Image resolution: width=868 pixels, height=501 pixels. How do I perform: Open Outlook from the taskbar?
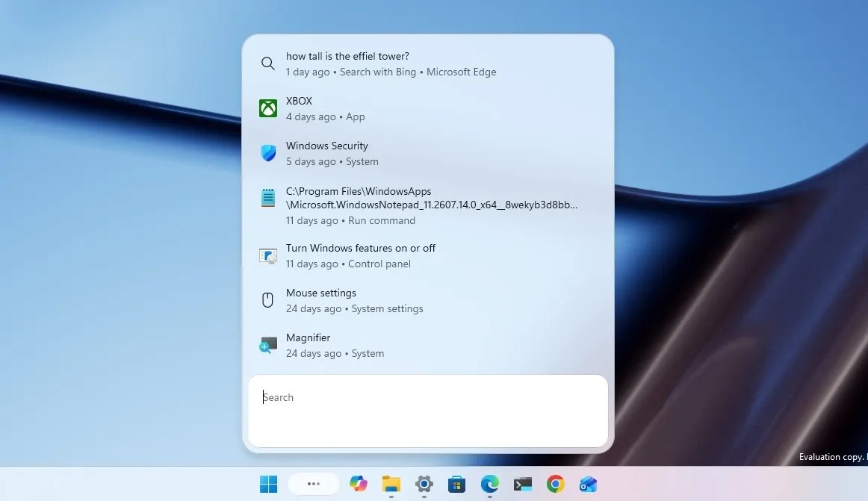(588, 484)
